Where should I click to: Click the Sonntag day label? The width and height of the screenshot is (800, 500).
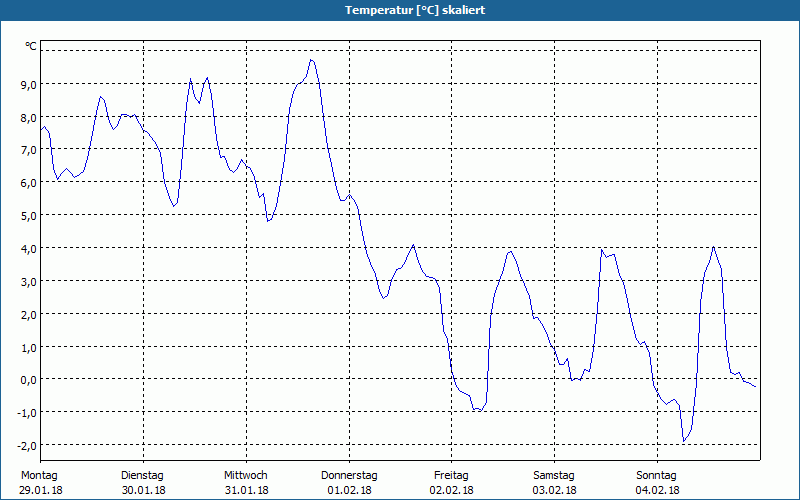[656, 476]
